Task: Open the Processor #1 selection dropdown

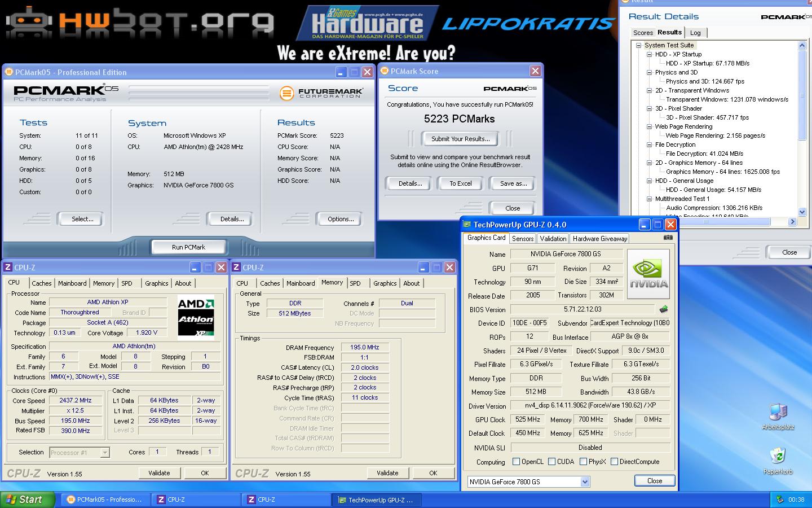Action: point(104,453)
